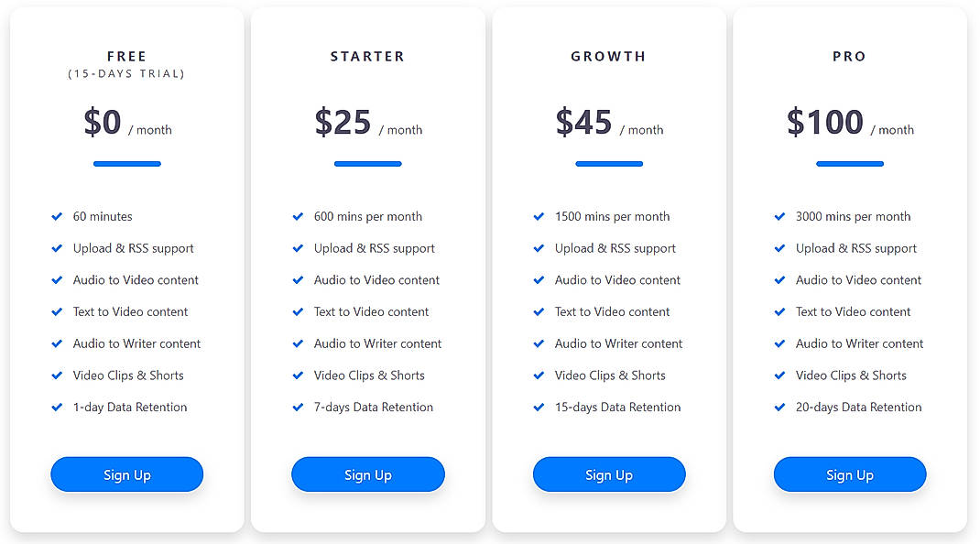Click the checkmark beside 60 minutes
This screenshot has width=980, height=544.
57,216
